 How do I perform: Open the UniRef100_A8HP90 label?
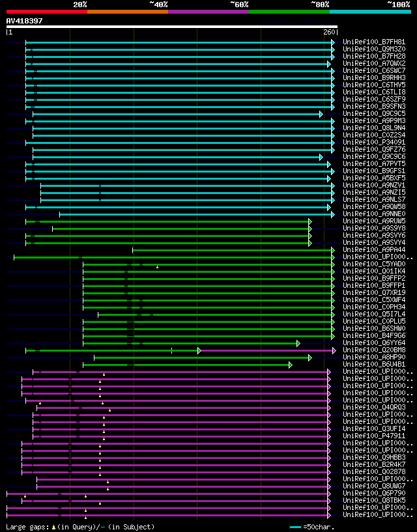[x=374, y=357]
